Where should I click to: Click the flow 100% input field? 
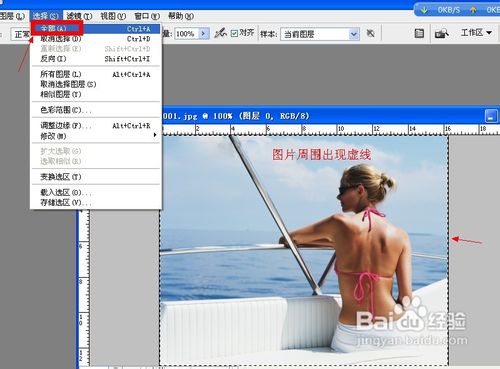tap(187, 34)
